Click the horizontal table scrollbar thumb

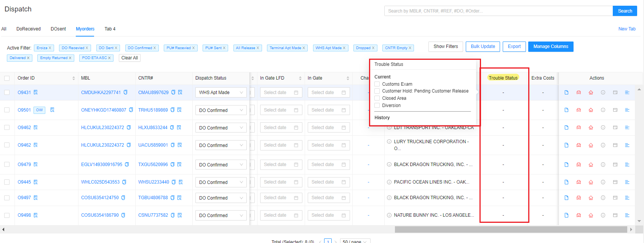tap(510, 229)
